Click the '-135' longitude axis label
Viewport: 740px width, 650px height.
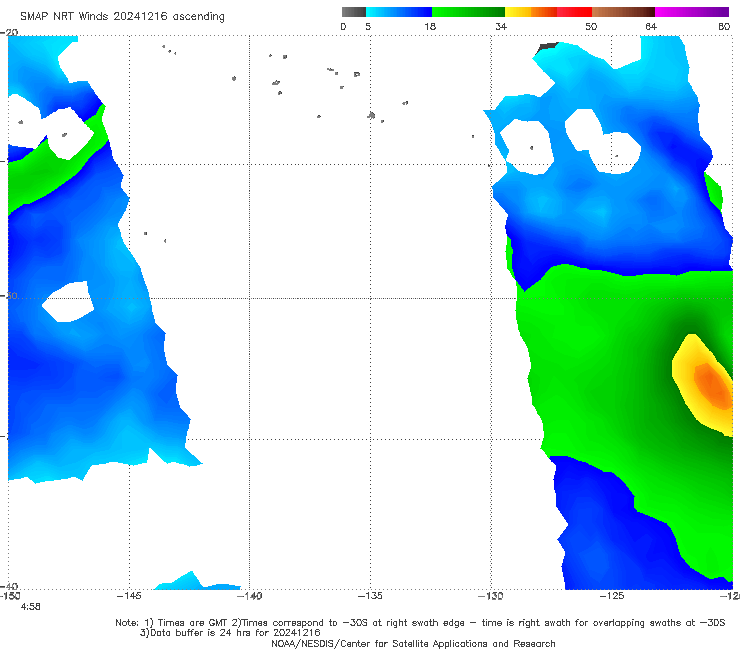370,596
